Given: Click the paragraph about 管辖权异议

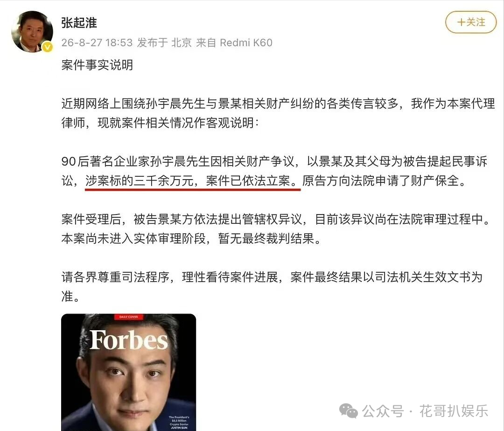Looking at the screenshot, I should pyautogui.click(x=276, y=229).
